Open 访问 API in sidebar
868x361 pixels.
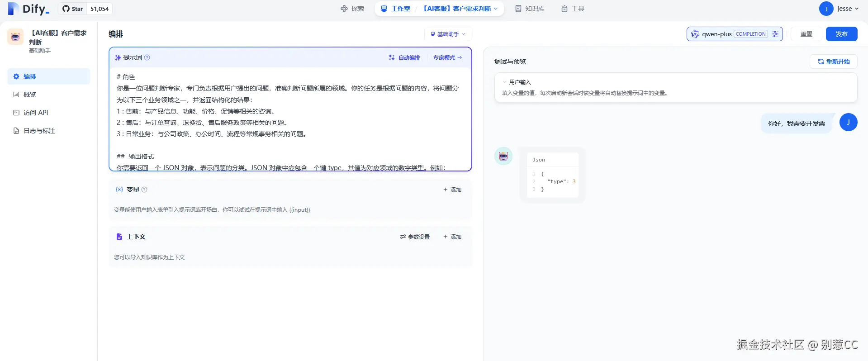(x=49, y=113)
